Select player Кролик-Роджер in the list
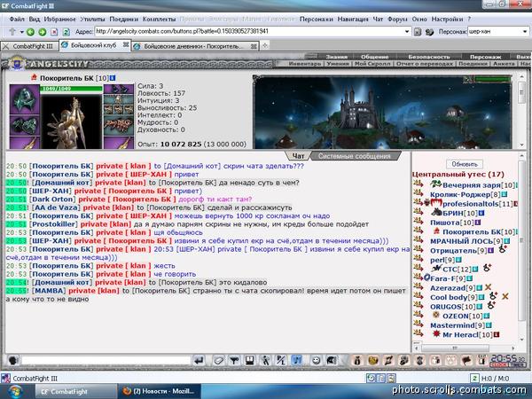Viewport: 532px width, 399px height. (x=460, y=195)
